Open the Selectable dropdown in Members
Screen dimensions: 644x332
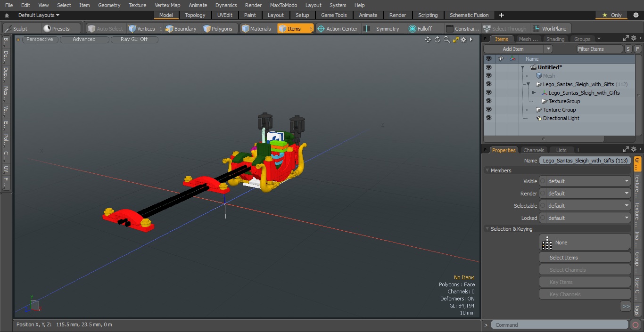tap(585, 206)
